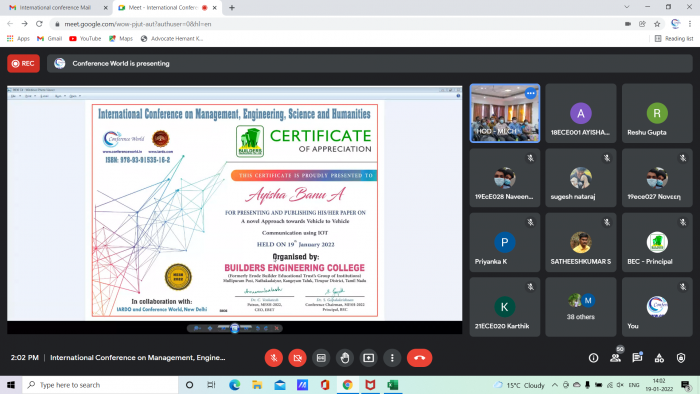
Task: Raise hand in the meeting
Action: coord(345,358)
